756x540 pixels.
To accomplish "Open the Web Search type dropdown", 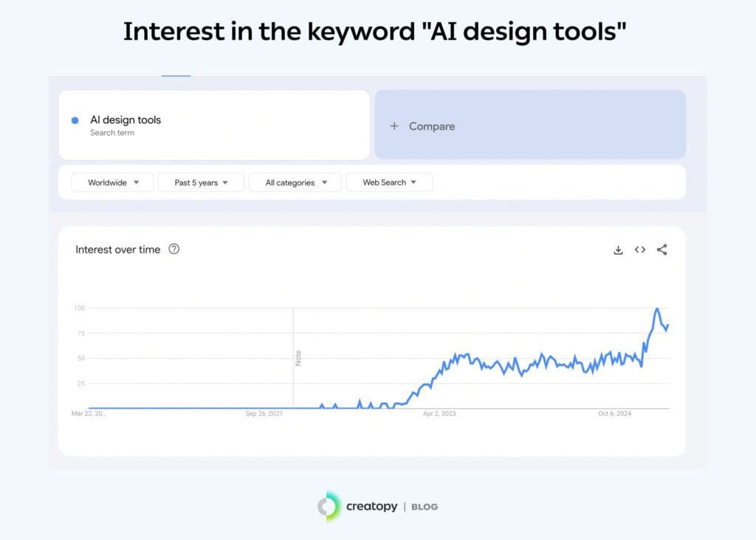I will click(389, 182).
